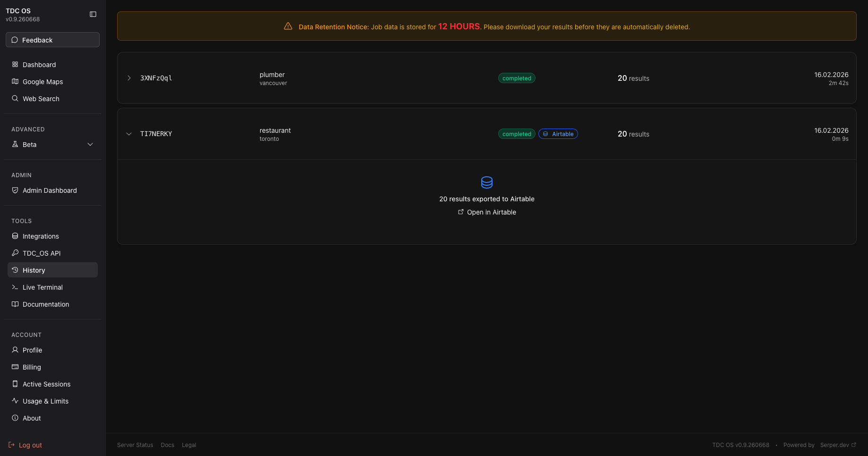Expand the Beta section under Advanced

[x=52, y=144]
